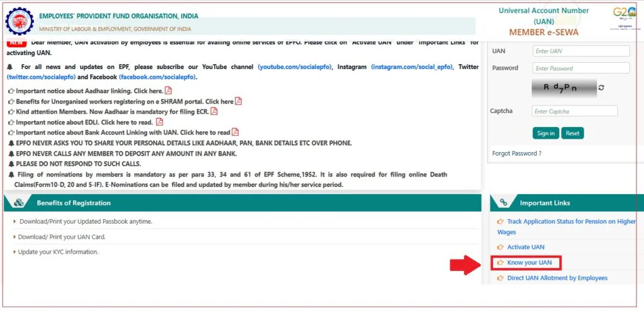
Task: Open PDF icon for Bank Account Linking notice
Action: tap(235, 132)
